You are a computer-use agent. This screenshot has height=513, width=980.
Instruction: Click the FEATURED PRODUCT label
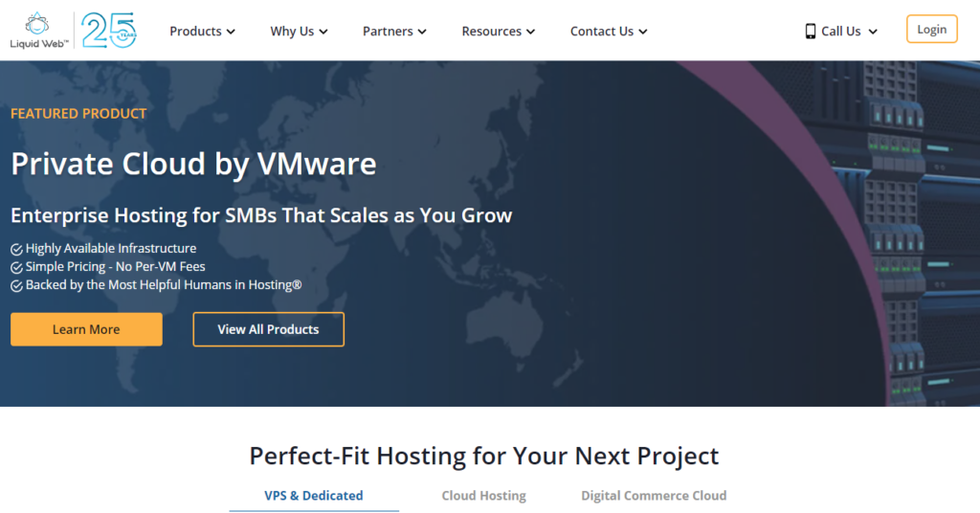point(78,114)
